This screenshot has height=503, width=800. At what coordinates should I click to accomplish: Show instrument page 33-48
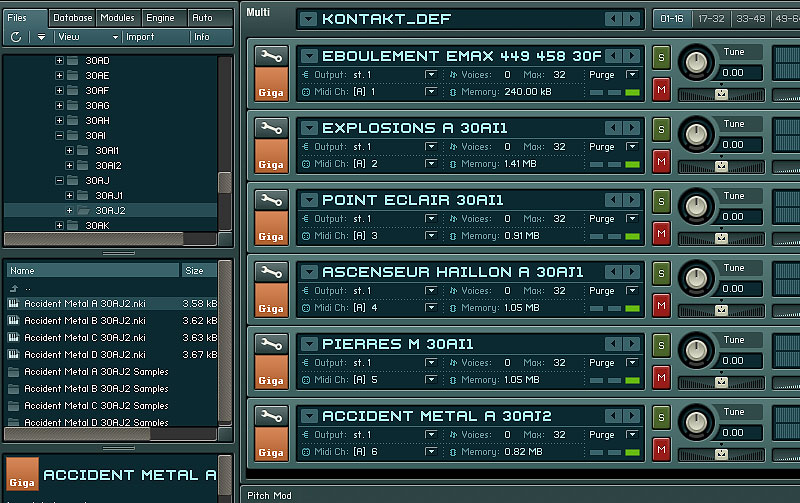[x=751, y=19]
